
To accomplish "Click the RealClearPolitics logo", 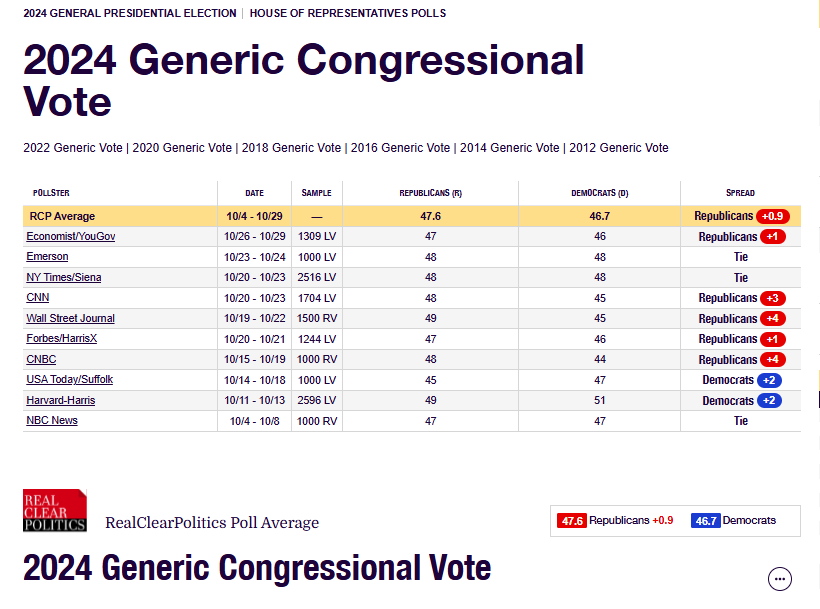I will click(55, 510).
